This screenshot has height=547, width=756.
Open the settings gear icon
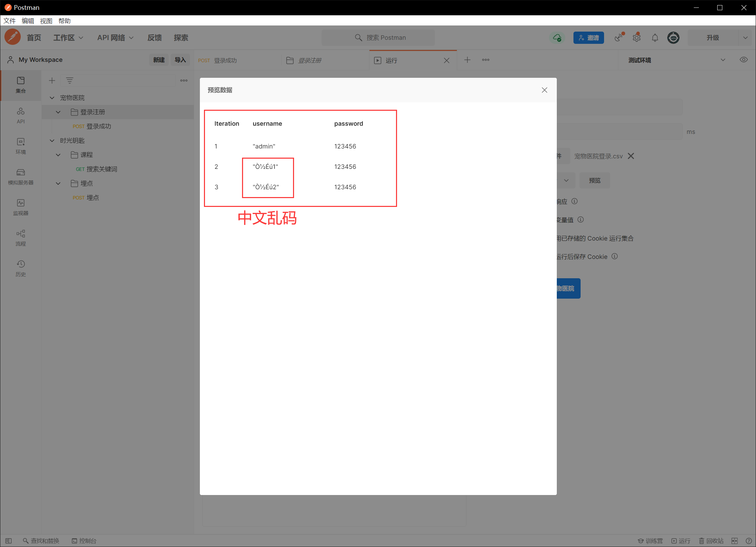pos(636,38)
